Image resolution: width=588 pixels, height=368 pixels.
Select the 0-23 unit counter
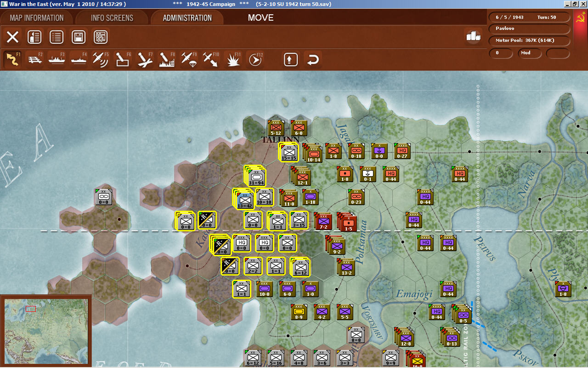356,197
